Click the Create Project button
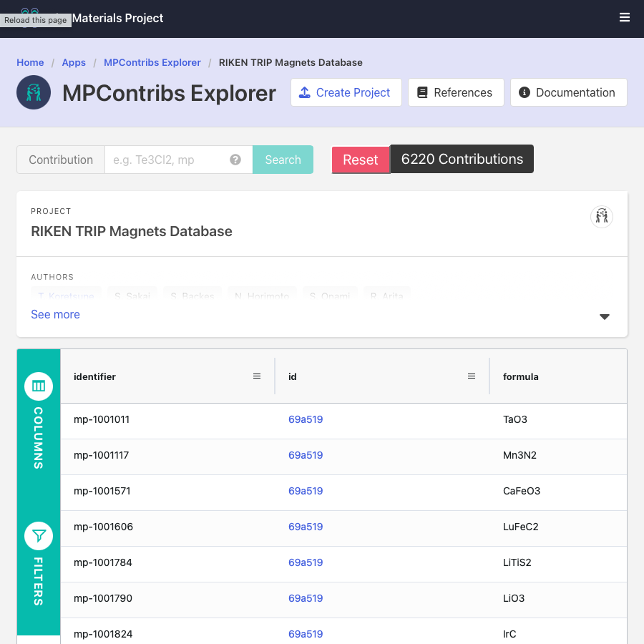 [346, 92]
